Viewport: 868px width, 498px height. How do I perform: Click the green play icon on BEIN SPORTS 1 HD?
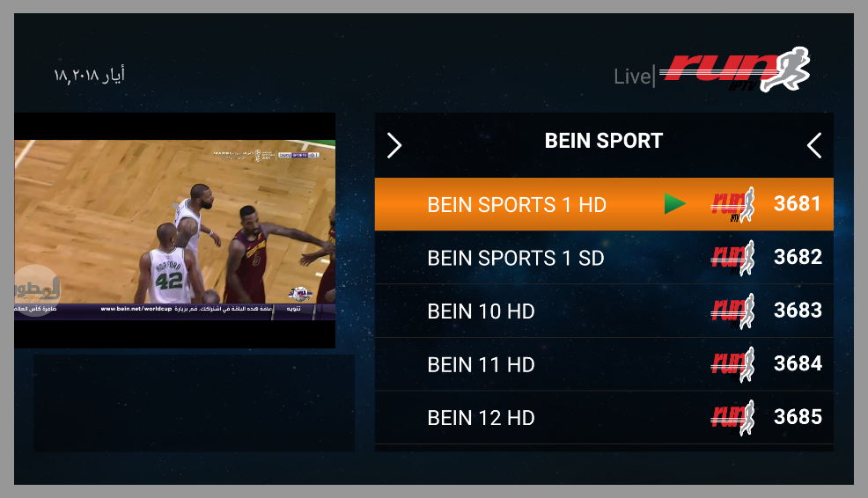[x=675, y=203]
